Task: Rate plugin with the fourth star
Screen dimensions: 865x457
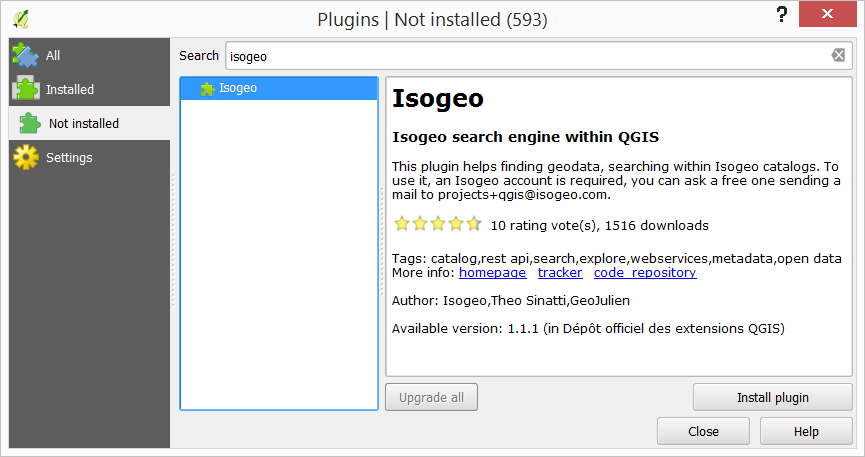Action: pos(456,224)
